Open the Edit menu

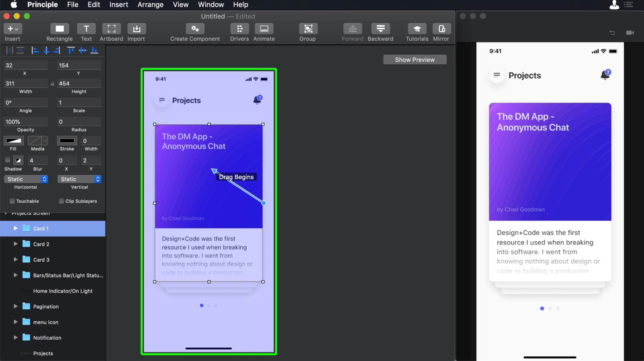(94, 5)
